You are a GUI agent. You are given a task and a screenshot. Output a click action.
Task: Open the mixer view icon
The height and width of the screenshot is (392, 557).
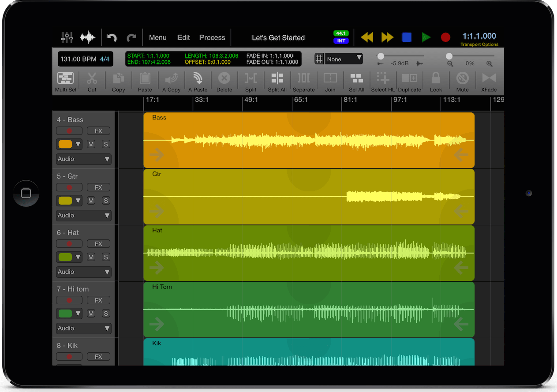[67, 38]
